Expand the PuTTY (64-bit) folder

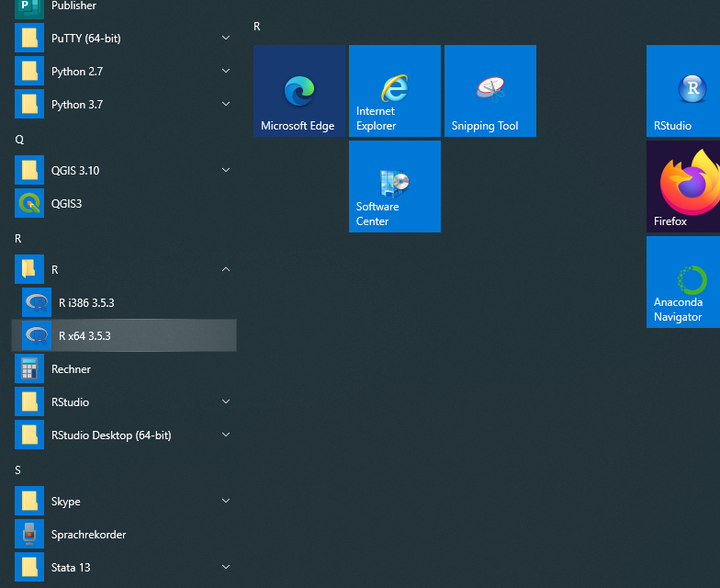(x=226, y=38)
